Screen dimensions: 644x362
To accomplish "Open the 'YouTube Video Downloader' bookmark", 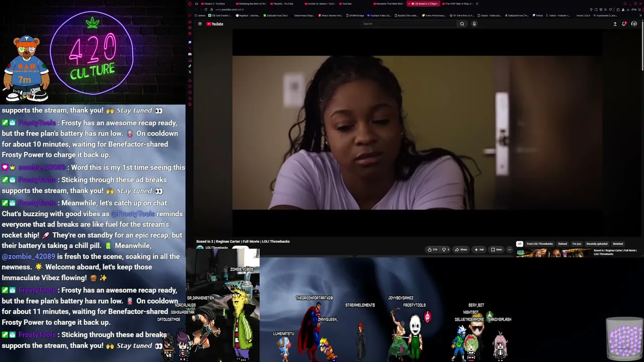I will tap(379, 16).
